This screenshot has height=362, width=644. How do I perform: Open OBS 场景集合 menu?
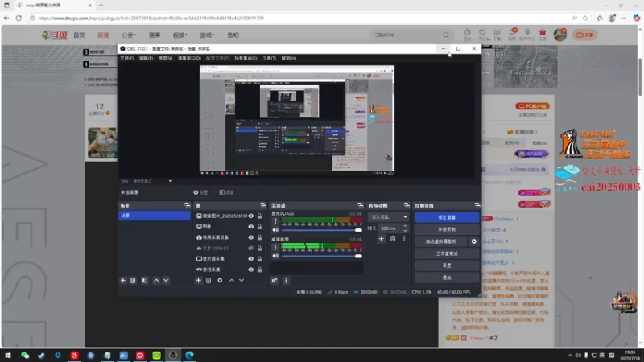coord(246,58)
